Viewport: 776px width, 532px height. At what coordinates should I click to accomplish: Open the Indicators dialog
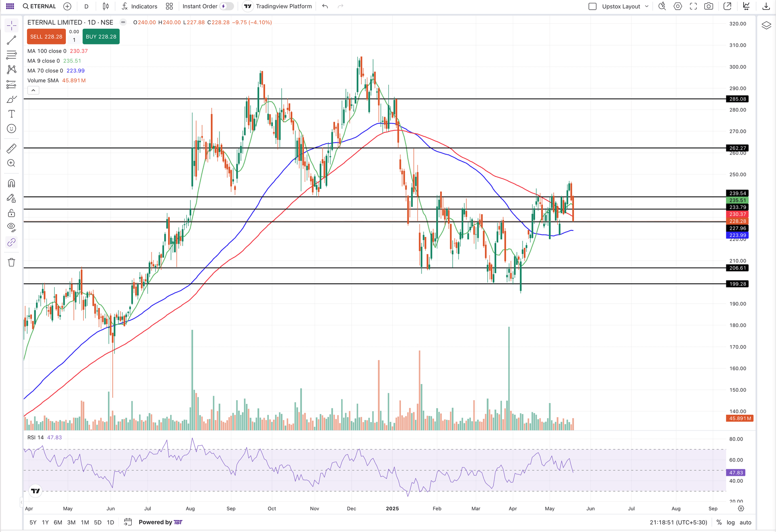(x=139, y=6)
